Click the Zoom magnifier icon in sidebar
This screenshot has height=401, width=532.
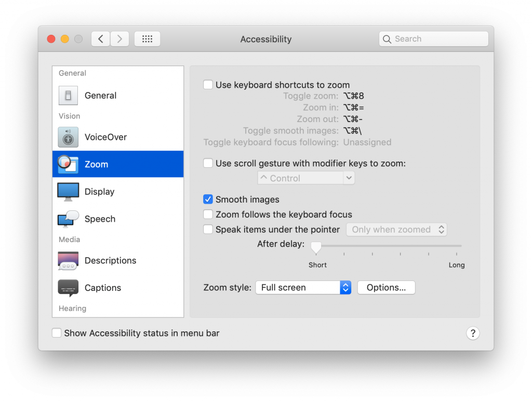click(68, 164)
